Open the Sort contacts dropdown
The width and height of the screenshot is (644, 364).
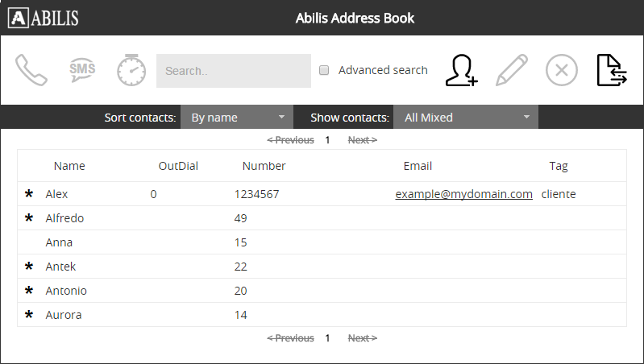[x=236, y=118]
